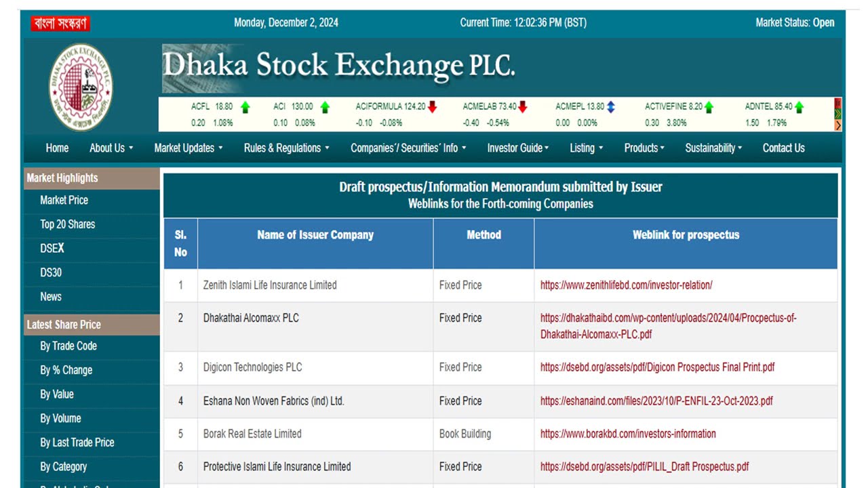This screenshot has height=488, width=868.
Task: Open the zenithlifebd.com investor-relation link
Action: point(626,285)
